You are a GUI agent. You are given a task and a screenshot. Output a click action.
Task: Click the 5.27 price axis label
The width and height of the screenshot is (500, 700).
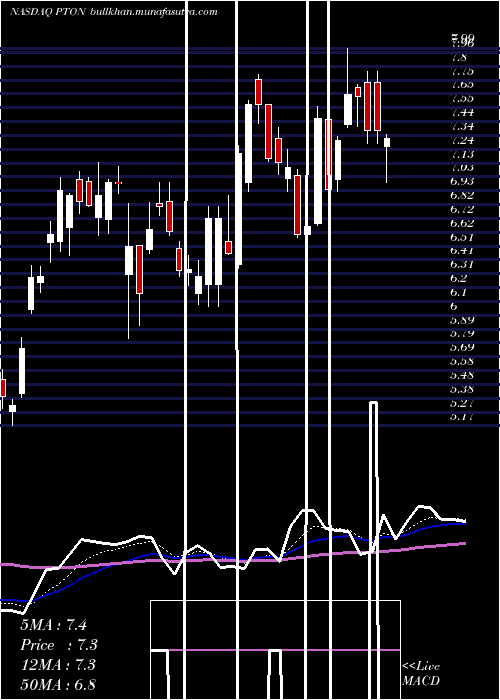(462, 403)
